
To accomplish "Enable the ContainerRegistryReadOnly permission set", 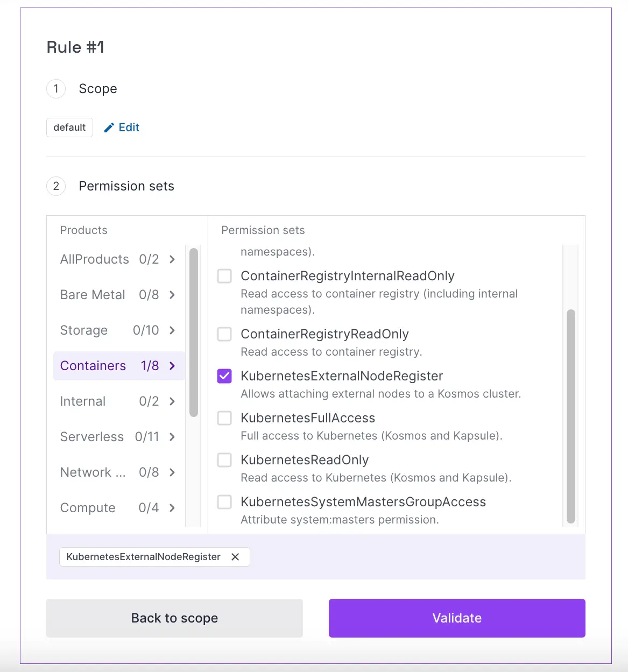I will (224, 334).
